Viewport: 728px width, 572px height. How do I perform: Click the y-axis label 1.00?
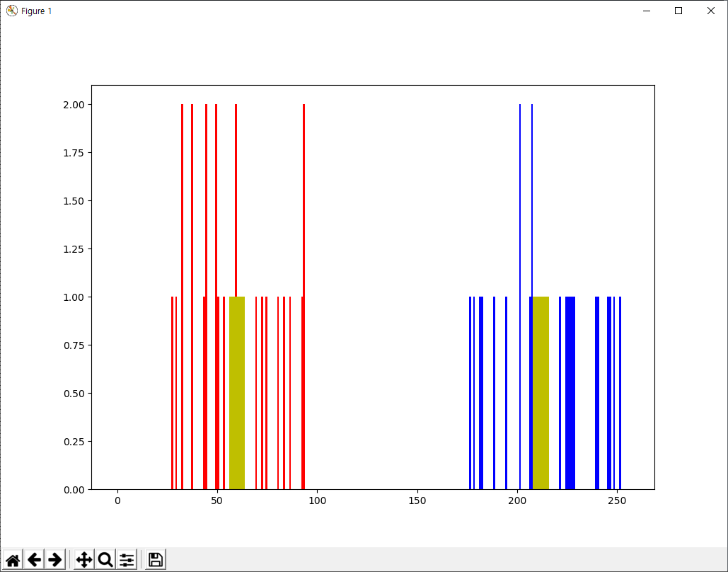[x=74, y=297]
